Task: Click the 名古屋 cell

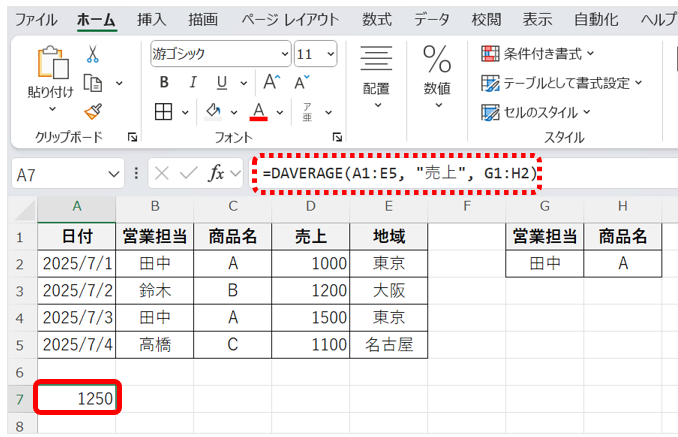Action: [x=388, y=345]
